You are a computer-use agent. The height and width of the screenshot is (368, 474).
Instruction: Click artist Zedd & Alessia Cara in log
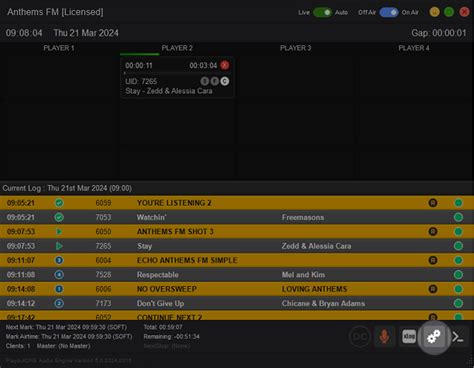click(x=316, y=246)
